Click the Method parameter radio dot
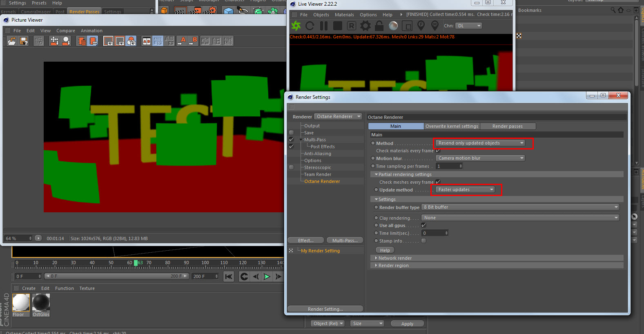This screenshot has width=644, height=334. coord(373,143)
